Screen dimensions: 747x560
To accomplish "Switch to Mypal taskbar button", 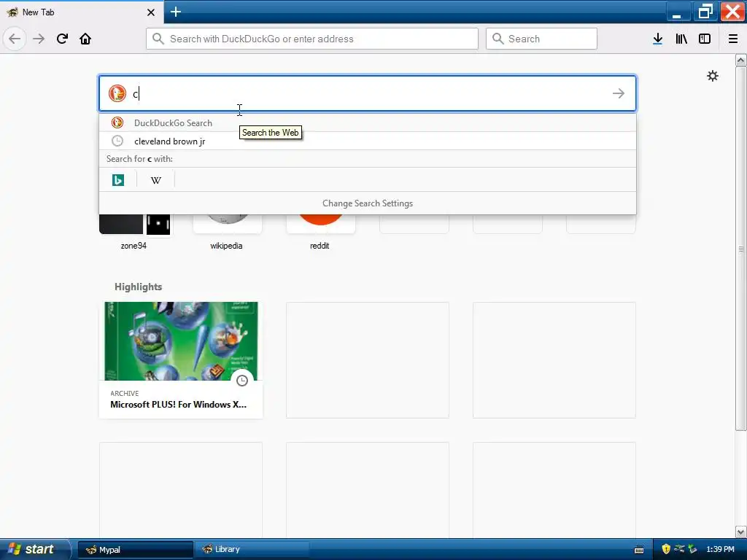I will click(135, 550).
